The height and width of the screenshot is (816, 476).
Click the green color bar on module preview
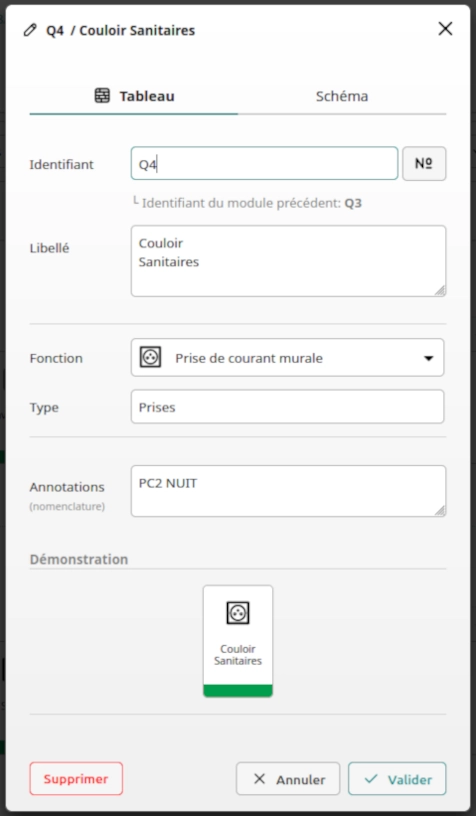pyautogui.click(x=238, y=691)
